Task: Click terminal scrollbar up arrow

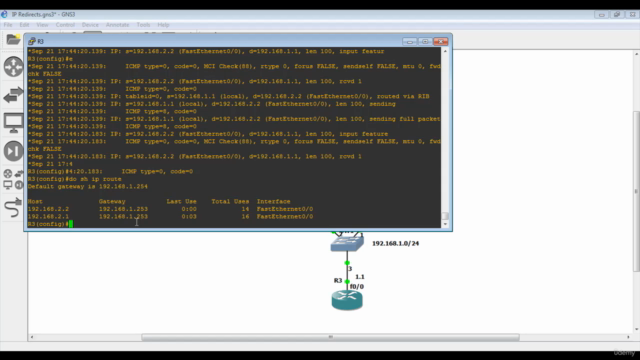Action: pyautogui.click(x=445, y=51)
